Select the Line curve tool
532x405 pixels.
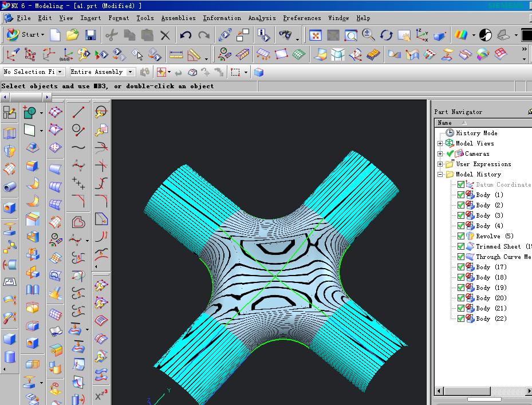tap(78, 112)
